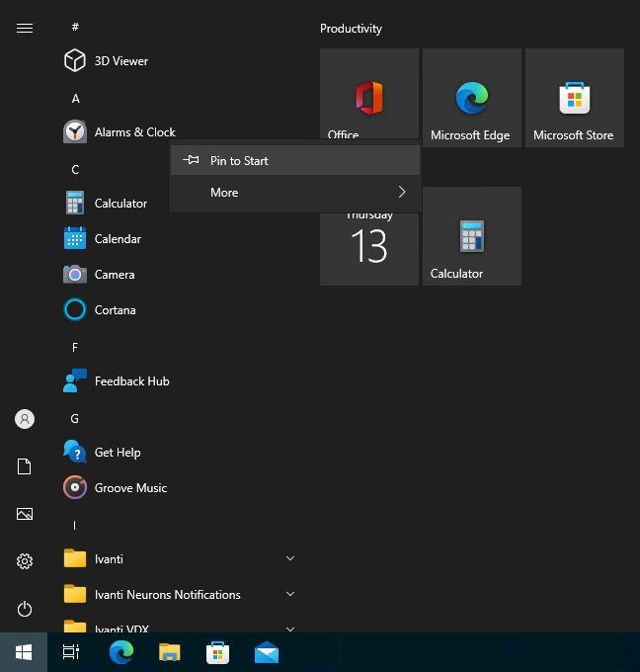Click the Windows Start button
This screenshot has width=640, height=672.
pos(24,652)
